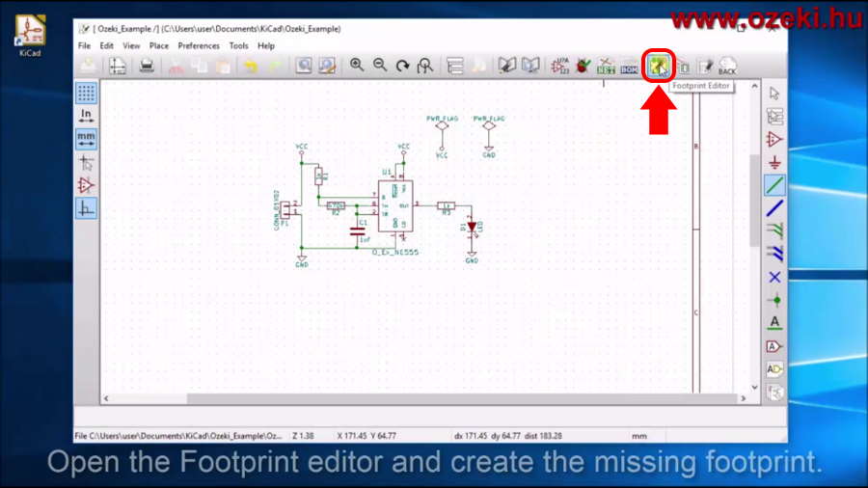The height and width of the screenshot is (488, 868).
Task: Open Page settings toolbar icon
Action: [118, 66]
